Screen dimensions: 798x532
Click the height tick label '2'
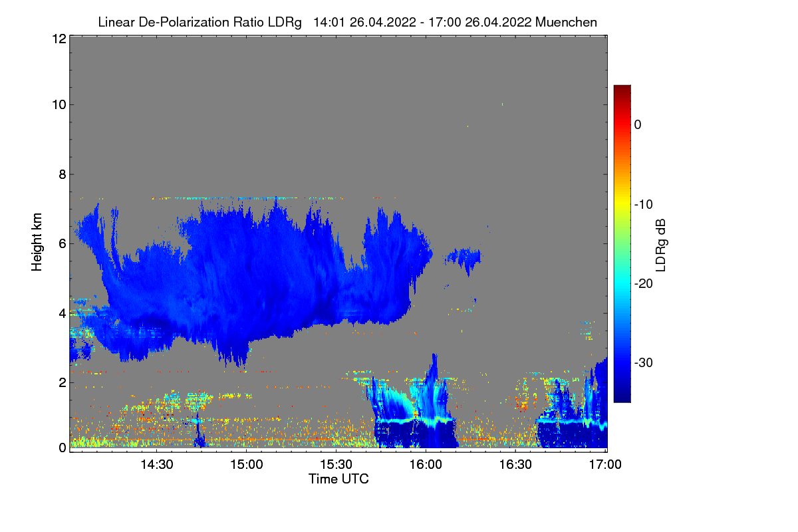point(62,382)
